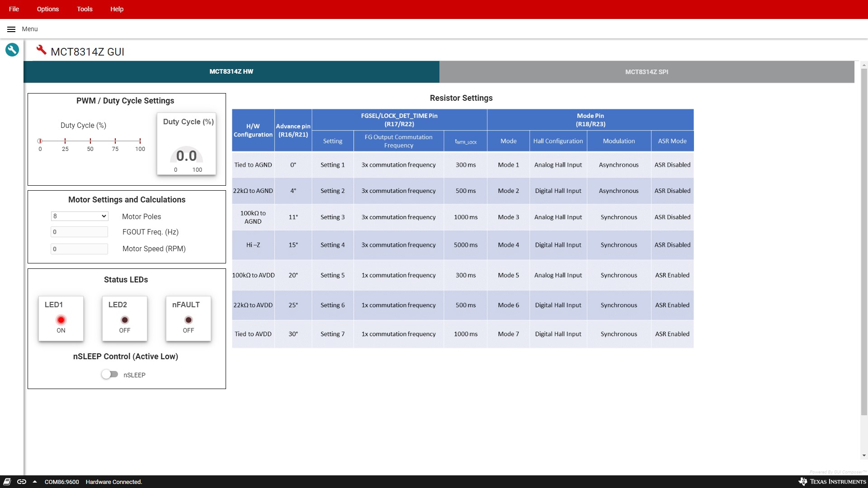Click the hamburger menu icon
Image resolution: width=868 pixels, height=488 pixels.
(11, 28)
